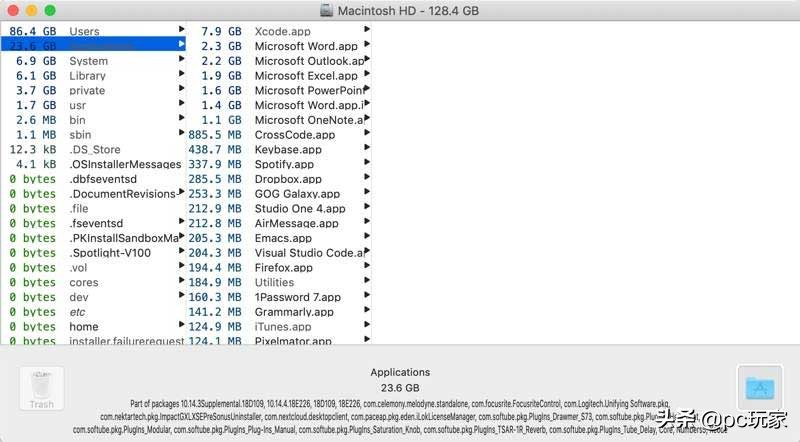This screenshot has width=800, height=442.
Task: Select the .Spotlight-V100 entry
Action: [93, 253]
